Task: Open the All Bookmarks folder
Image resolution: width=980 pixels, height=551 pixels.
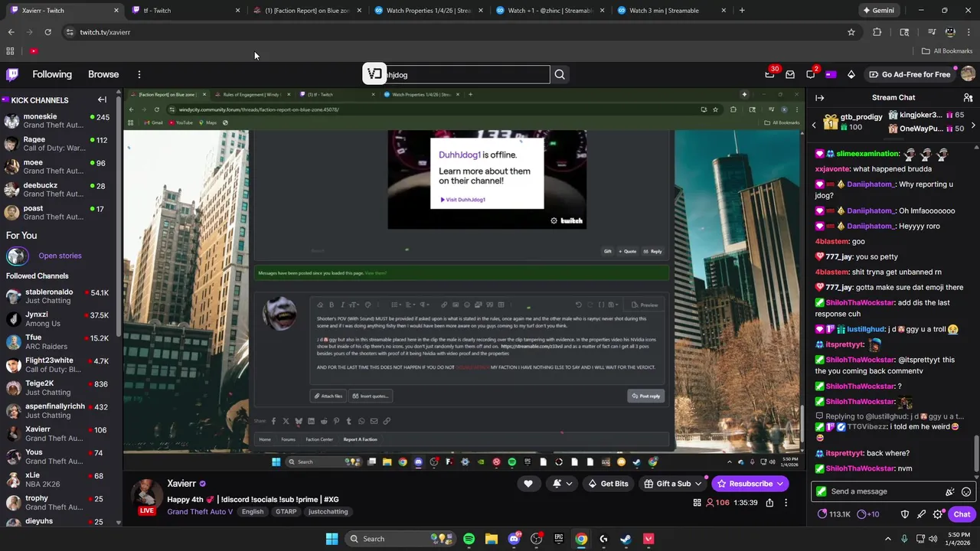Action: [x=947, y=51]
